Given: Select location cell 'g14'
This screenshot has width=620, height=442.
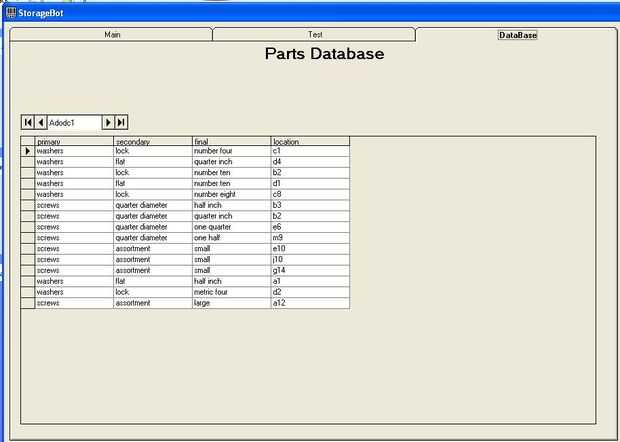Looking at the screenshot, I should (310, 270).
